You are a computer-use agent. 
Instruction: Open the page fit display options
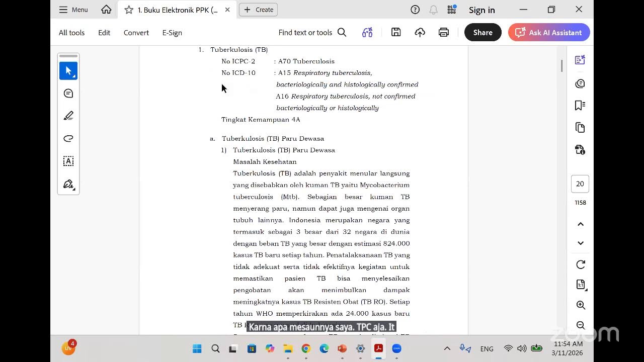point(580,285)
